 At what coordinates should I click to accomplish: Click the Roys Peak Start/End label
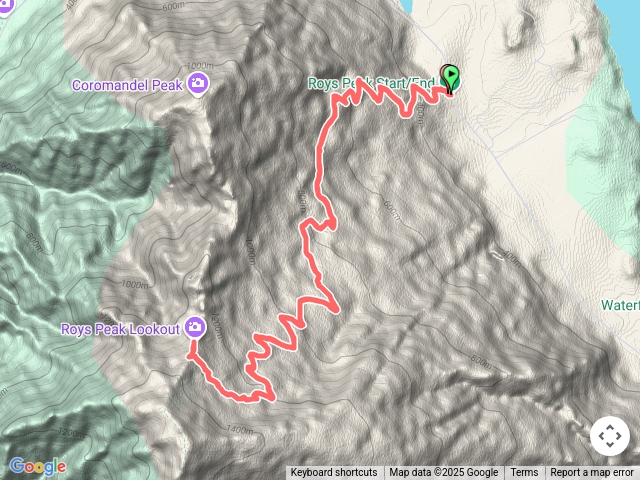click(x=371, y=83)
